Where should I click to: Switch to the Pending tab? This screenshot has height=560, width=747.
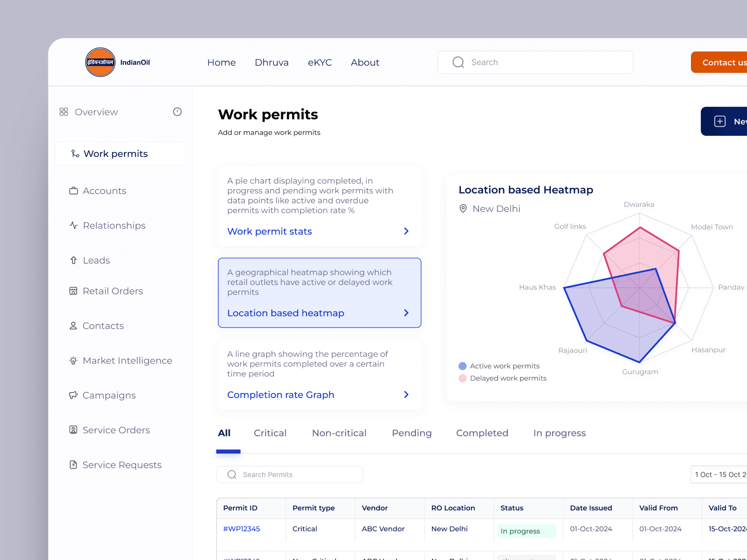click(x=412, y=433)
